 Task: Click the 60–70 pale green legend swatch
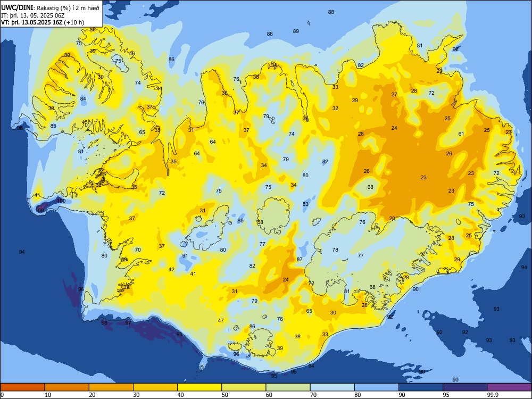(288, 387)
